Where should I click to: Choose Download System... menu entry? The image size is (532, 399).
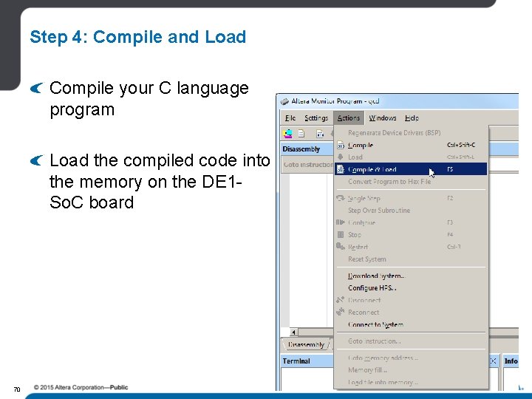[x=411, y=276]
